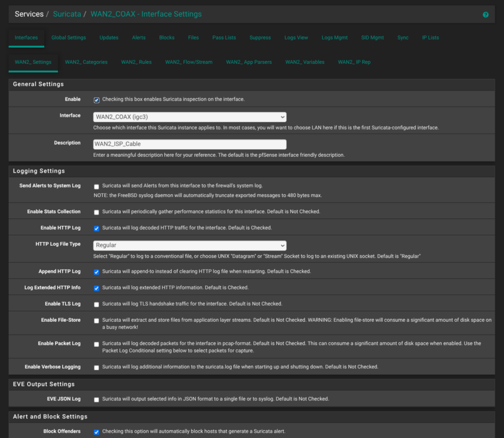The height and width of the screenshot is (438, 504).
Task: Open the Global Settings tab
Action: coord(69,38)
